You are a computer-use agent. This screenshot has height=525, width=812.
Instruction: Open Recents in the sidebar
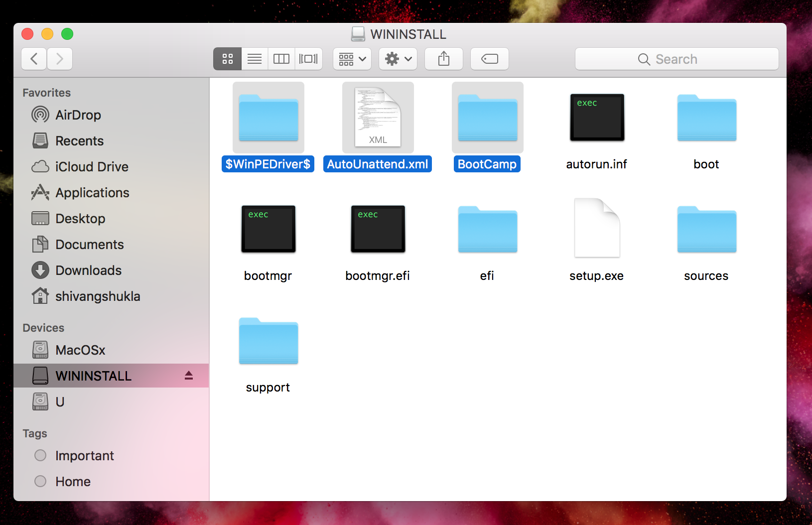point(111,141)
